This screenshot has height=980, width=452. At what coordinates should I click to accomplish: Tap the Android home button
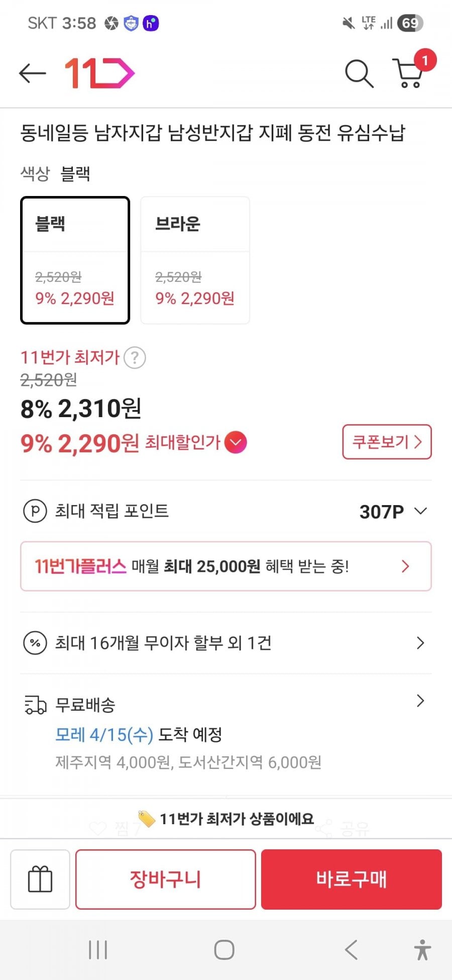point(224,950)
